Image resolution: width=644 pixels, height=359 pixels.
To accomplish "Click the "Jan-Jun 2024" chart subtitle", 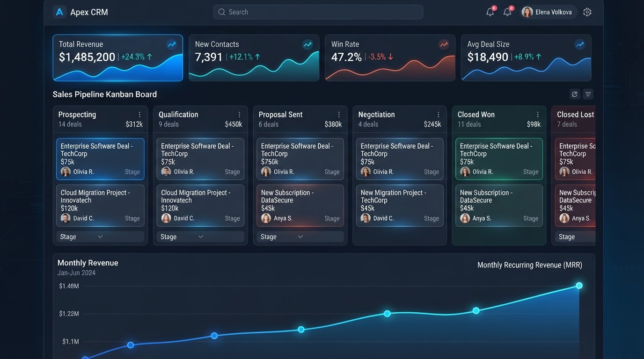I will pyautogui.click(x=76, y=273).
